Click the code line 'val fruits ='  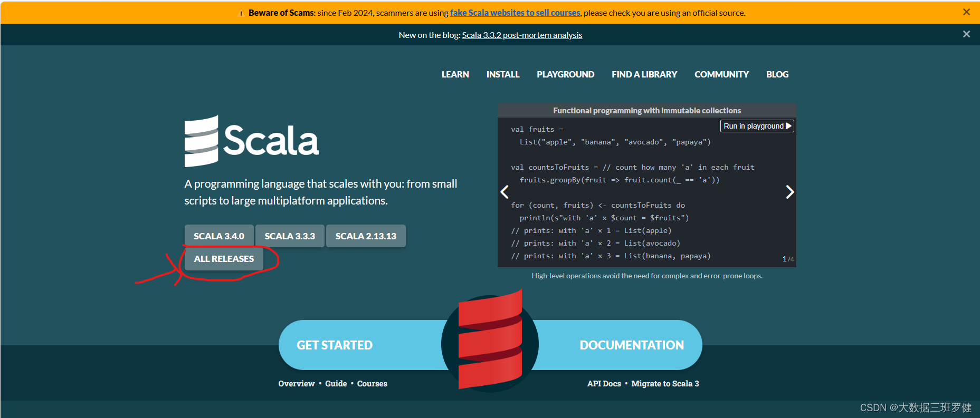(x=537, y=129)
